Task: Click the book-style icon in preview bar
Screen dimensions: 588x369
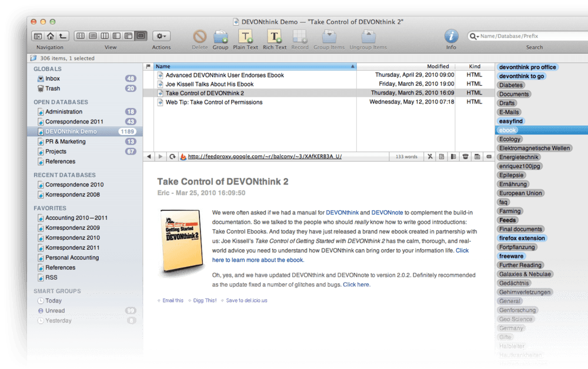Action: pyautogui.click(x=453, y=157)
